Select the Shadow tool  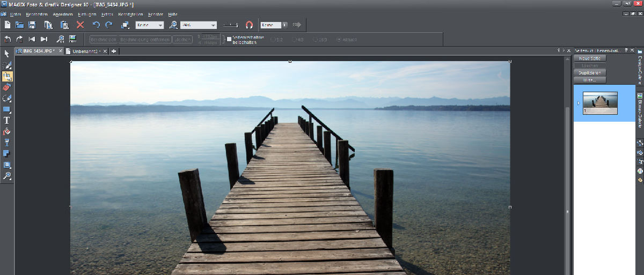point(7,154)
